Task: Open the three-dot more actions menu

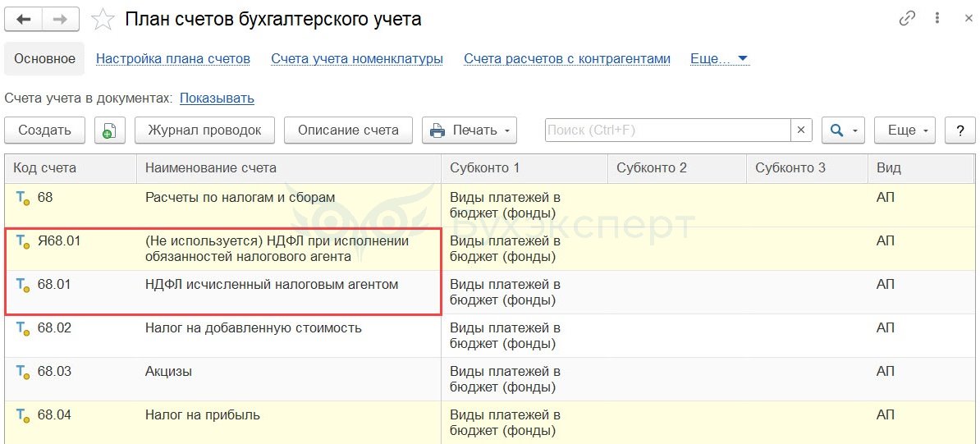Action: tap(936, 18)
